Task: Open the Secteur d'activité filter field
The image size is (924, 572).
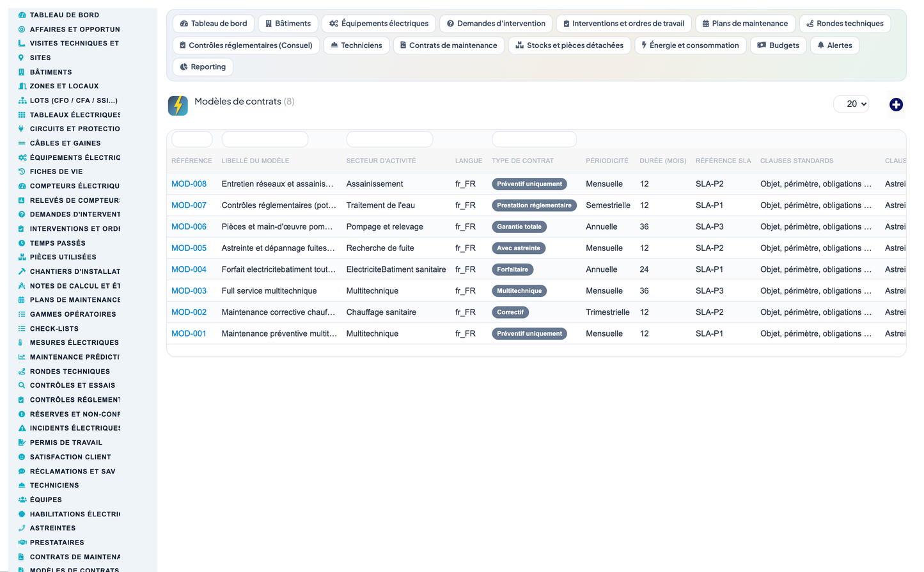Action: (389, 139)
